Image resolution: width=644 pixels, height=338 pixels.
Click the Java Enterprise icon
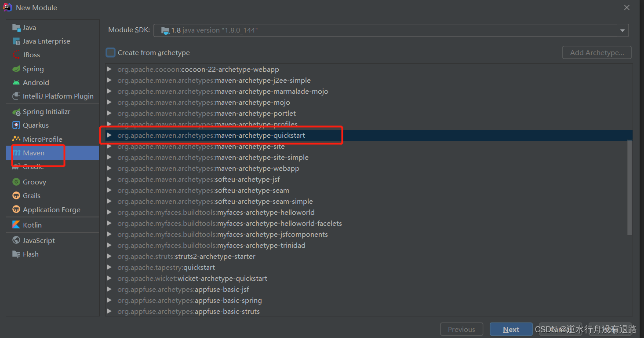coord(16,41)
